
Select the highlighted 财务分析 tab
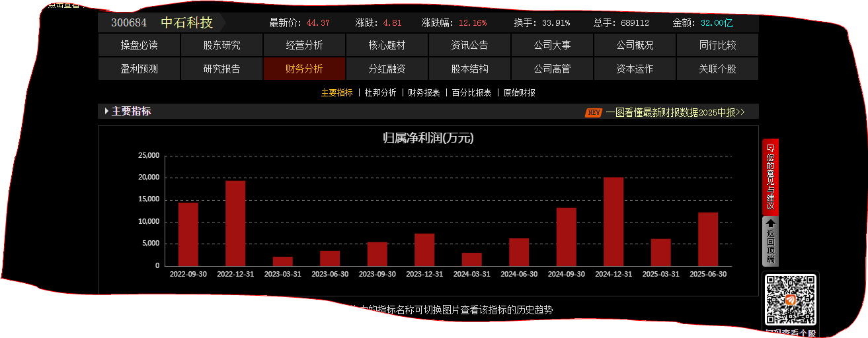tap(305, 69)
